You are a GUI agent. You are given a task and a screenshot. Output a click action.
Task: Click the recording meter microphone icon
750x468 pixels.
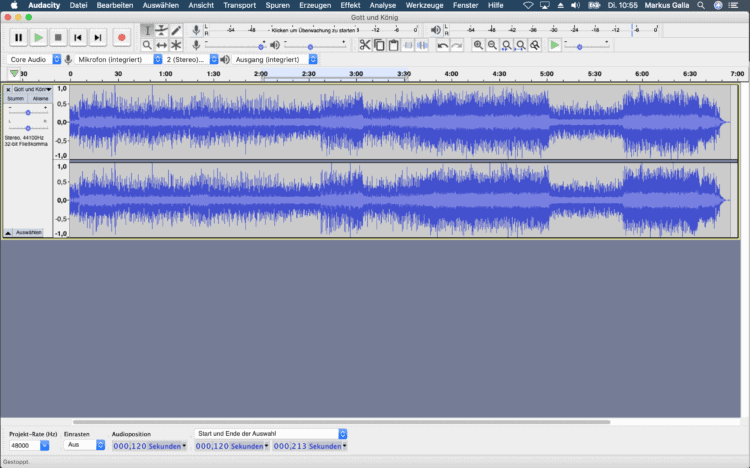pos(196,30)
